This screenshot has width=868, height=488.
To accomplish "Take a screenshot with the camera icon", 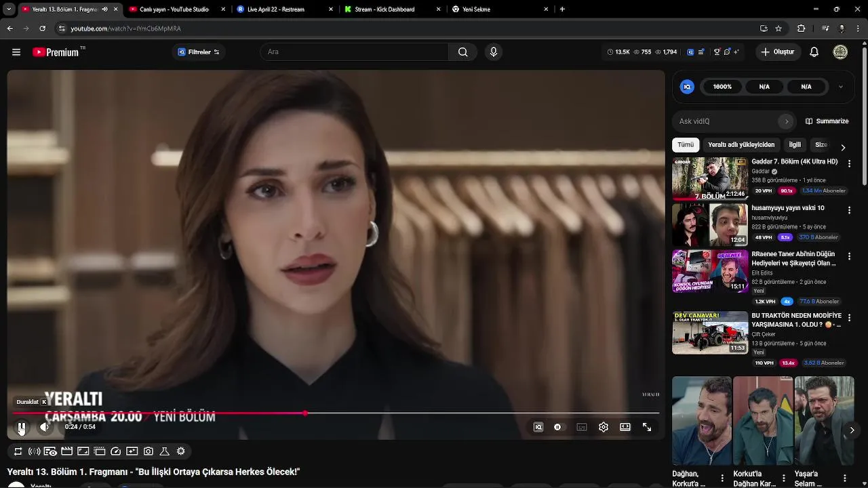I will pyautogui.click(x=149, y=451).
